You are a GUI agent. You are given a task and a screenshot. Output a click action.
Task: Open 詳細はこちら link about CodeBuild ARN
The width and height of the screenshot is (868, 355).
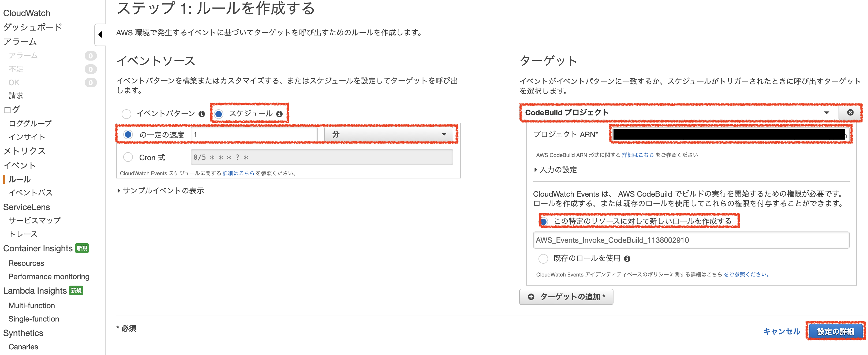coord(638,155)
